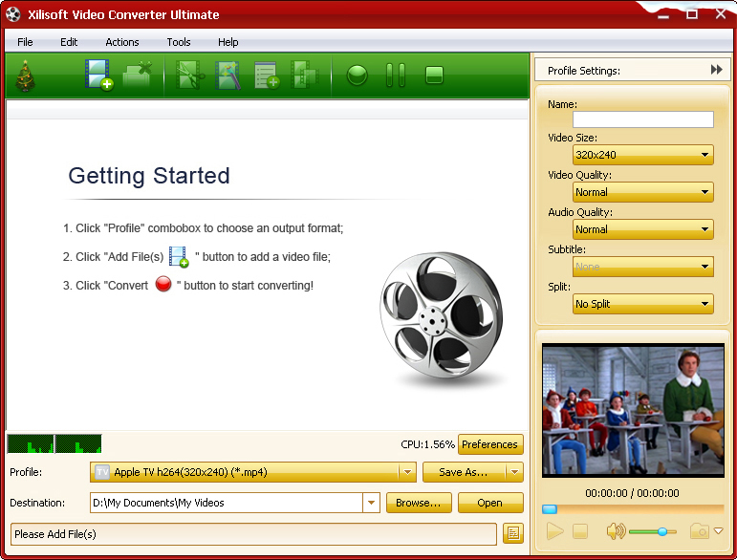Open the Edit menu
The height and width of the screenshot is (560, 737).
[x=69, y=42]
